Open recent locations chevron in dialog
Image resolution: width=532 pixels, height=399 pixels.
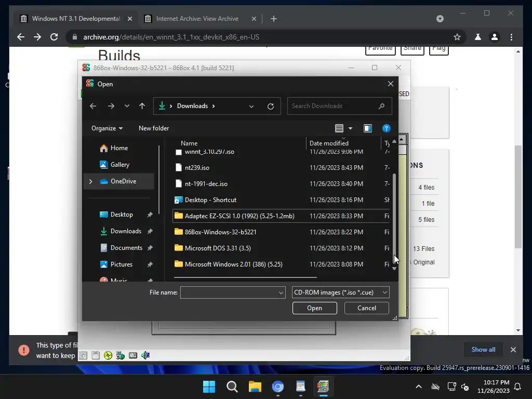pyautogui.click(x=127, y=106)
